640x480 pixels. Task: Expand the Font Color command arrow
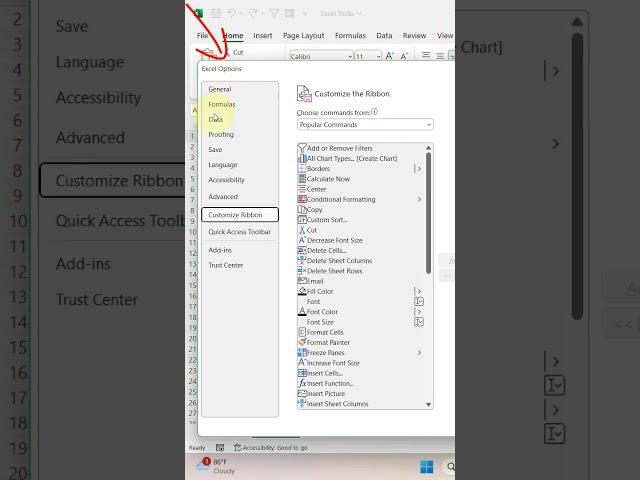(418, 311)
